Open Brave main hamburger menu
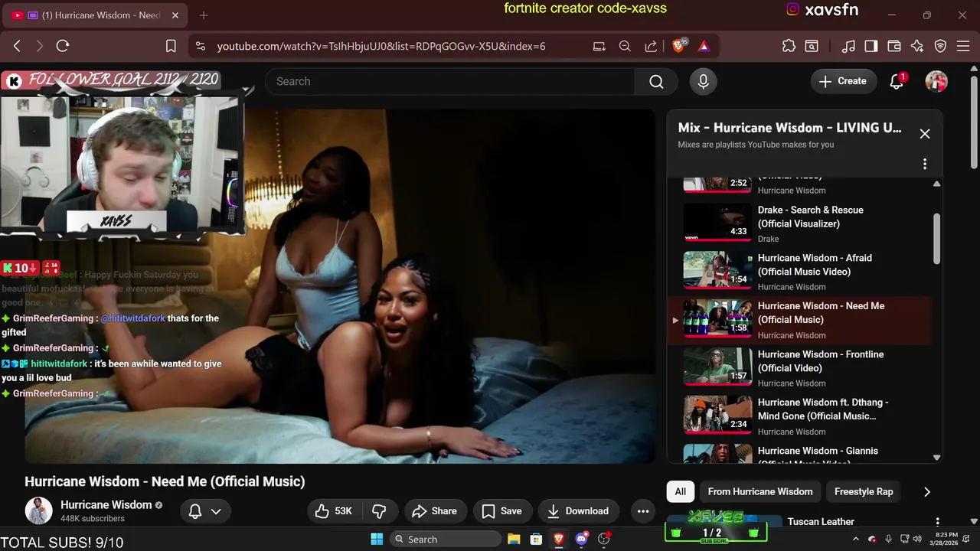The image size is (980, 551). pos(963,46)
